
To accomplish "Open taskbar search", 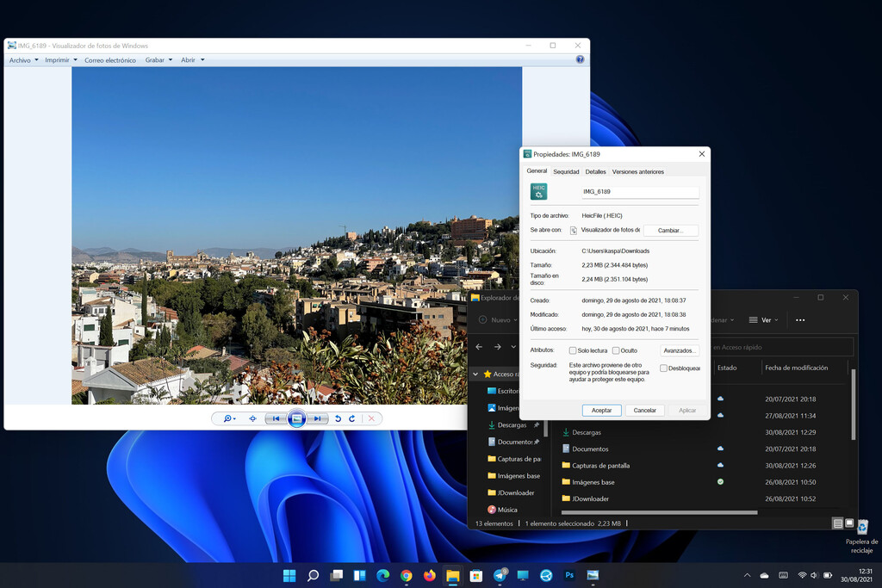I will click(x=313, y=575).
